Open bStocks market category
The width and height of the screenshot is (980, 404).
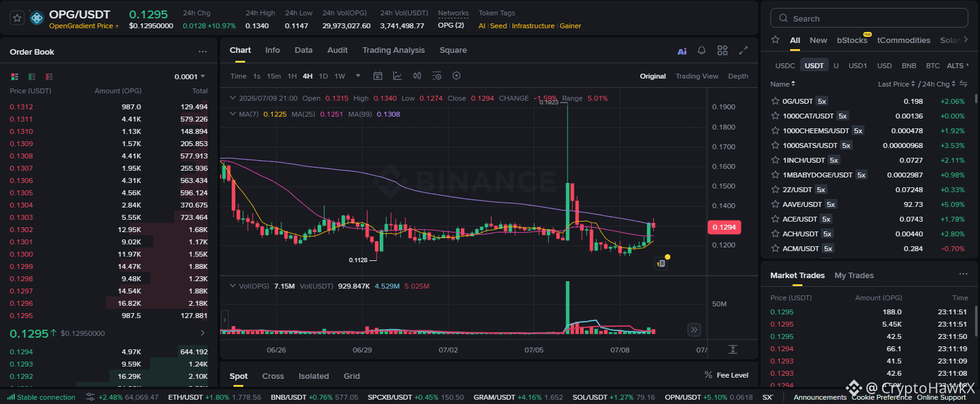(x=852, y=40)
